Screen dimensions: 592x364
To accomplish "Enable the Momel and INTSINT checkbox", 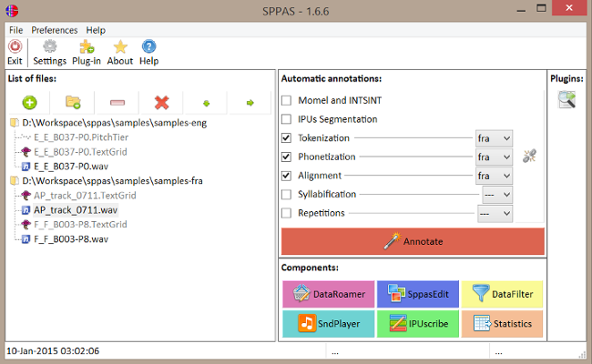I will pyautogui.click(x=287, y=100).
